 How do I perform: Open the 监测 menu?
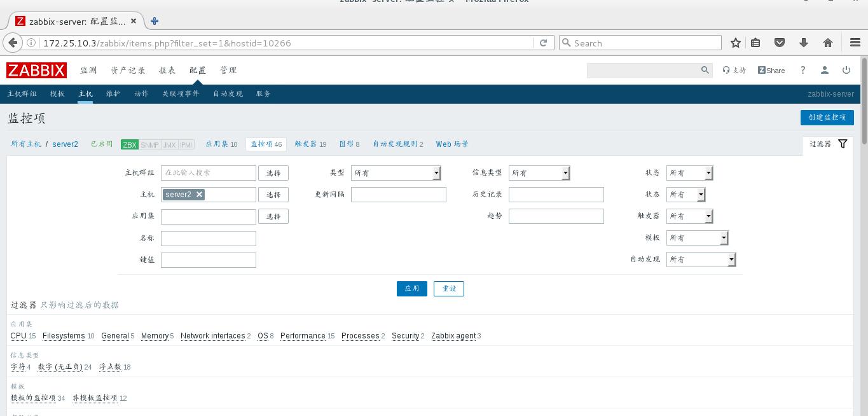click(88, 70)
